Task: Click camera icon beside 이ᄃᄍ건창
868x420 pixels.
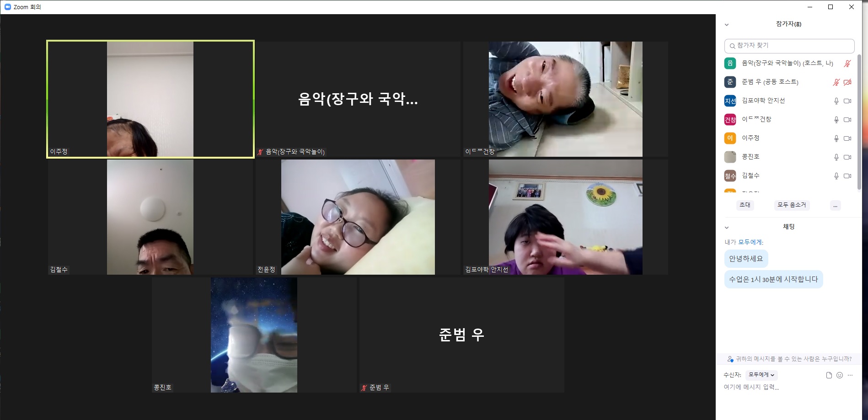Action: 847,120
